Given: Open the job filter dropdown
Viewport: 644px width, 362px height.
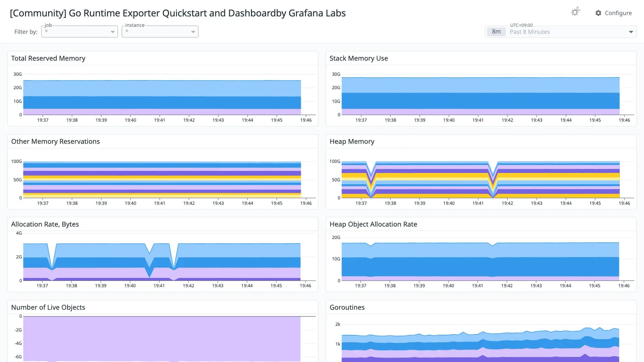Looking at the screenshot, I should [79, 32].
